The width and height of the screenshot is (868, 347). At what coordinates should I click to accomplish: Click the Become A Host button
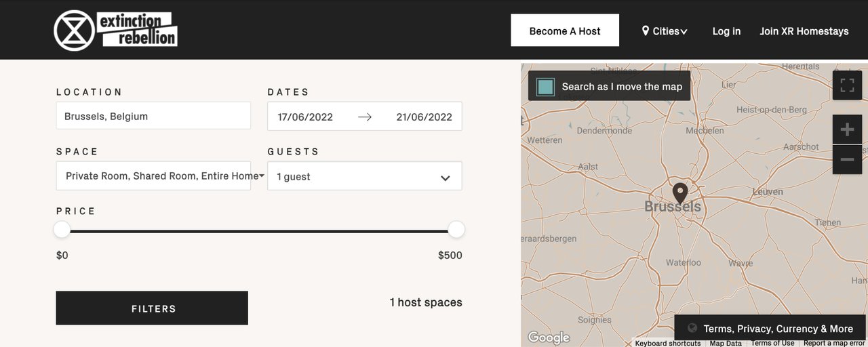click(x=565, y=30)
